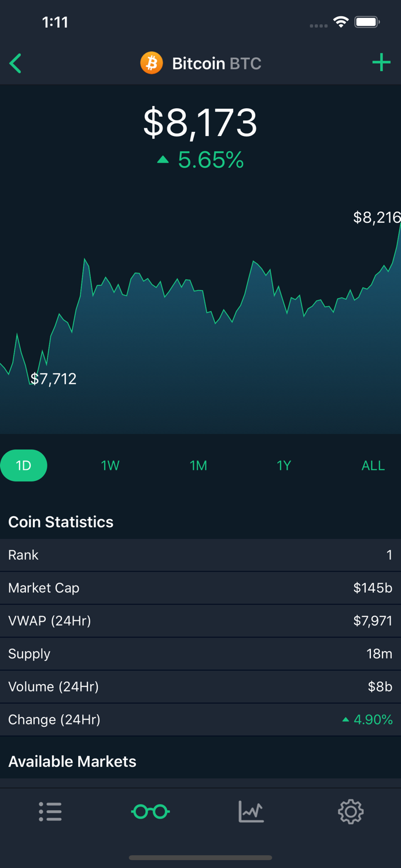401x868 pixels.
Task: Open the rankings list via list icon
Action: point(50,812)
